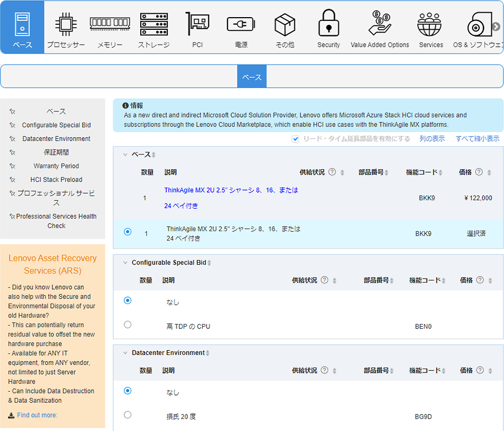The width and height of the screenshot is (504, 431).
Task: Select ThinkAgile MX 2U chassis radio button
Action: point(128,232)
